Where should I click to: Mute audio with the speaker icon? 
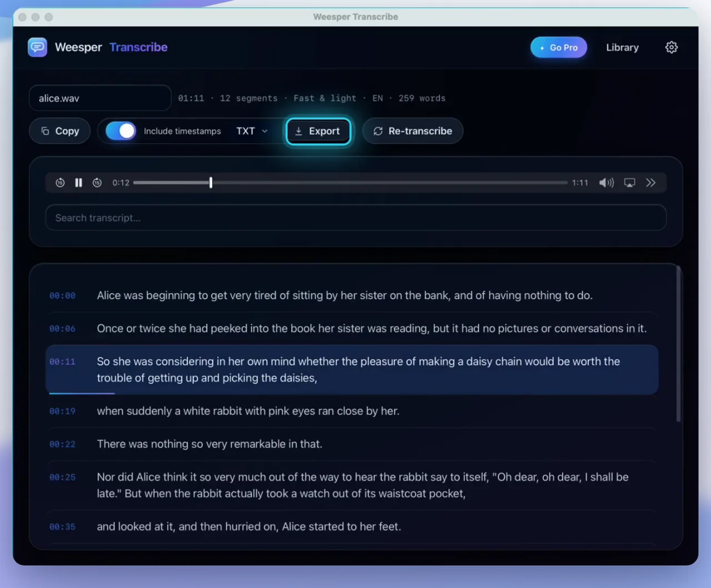point(606,183)
